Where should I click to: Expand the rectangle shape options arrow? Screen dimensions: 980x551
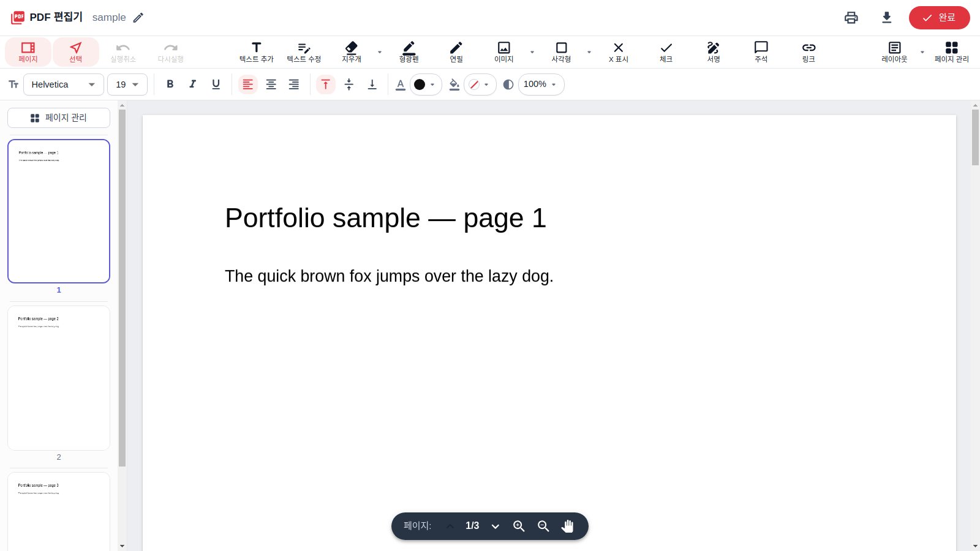pos(589,52)
